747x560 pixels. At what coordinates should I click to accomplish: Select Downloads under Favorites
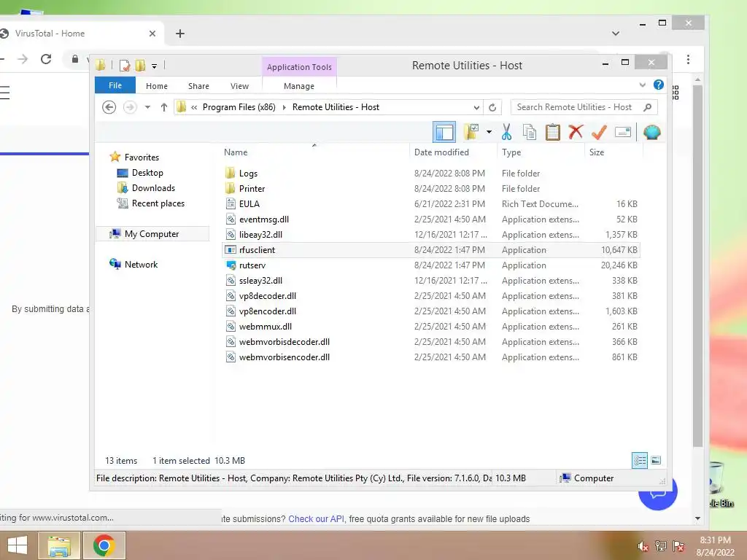(x=153, y=188)
